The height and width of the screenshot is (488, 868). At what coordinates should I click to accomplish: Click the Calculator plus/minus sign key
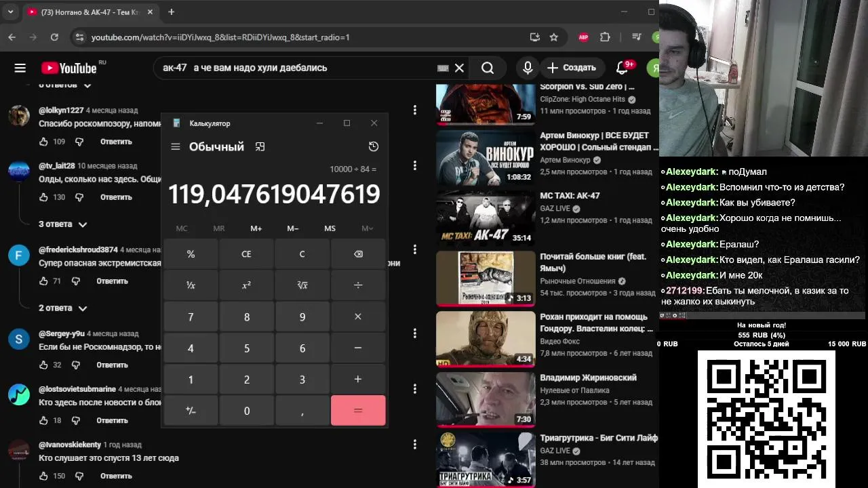191,411
